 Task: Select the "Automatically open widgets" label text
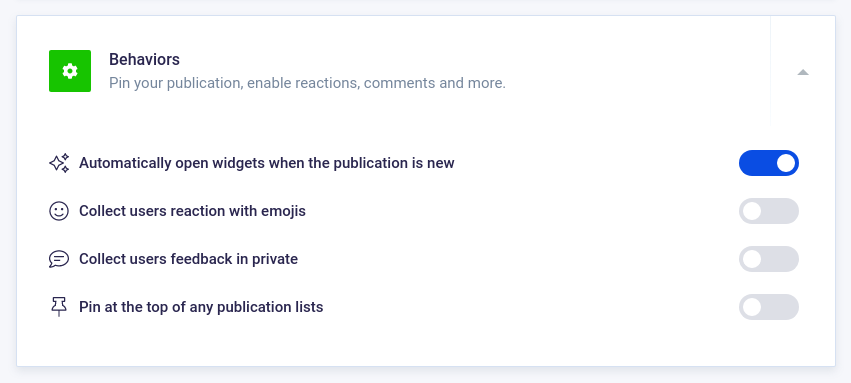point(266,163)
